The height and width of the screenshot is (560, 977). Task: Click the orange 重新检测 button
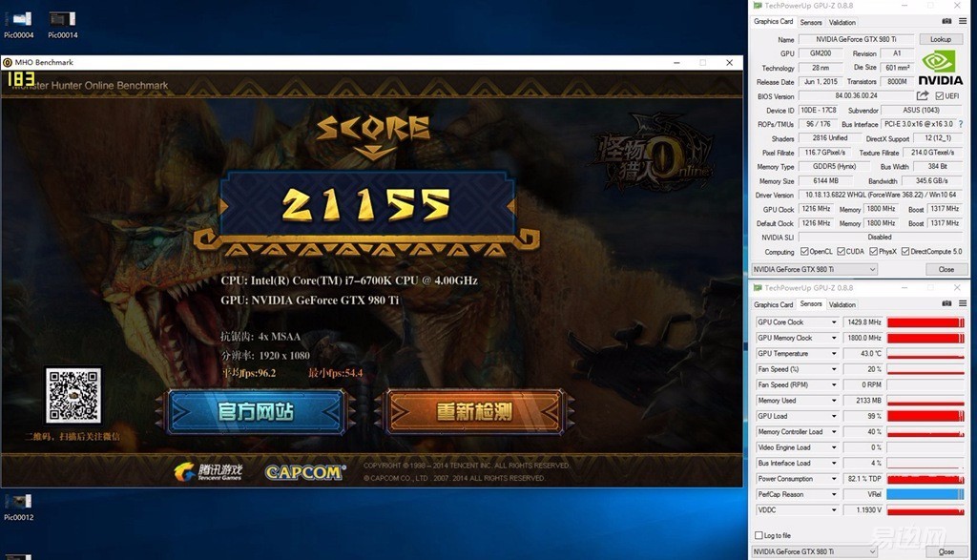[473, 412]
